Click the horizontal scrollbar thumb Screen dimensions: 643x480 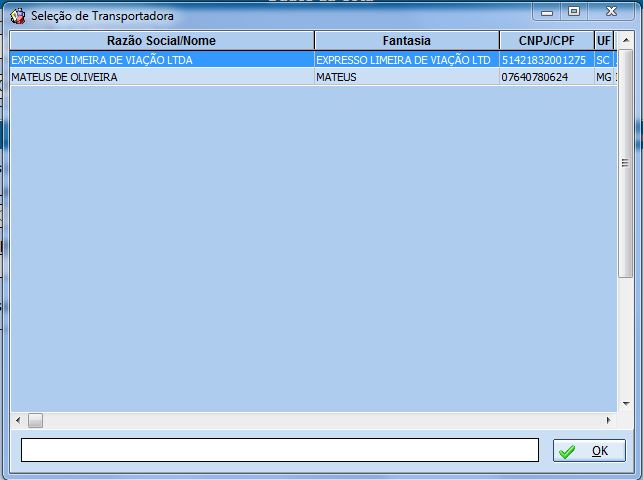(35, 420)
